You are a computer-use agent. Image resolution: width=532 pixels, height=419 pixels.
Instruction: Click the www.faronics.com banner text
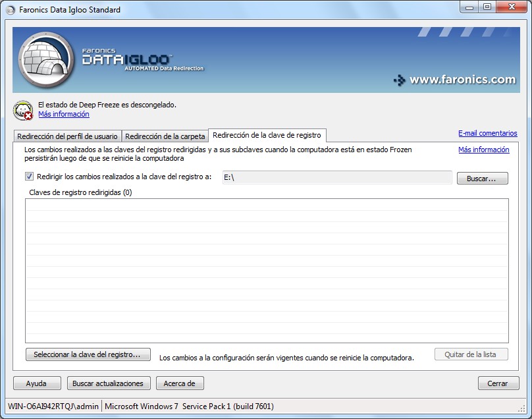tap(462, 80)
